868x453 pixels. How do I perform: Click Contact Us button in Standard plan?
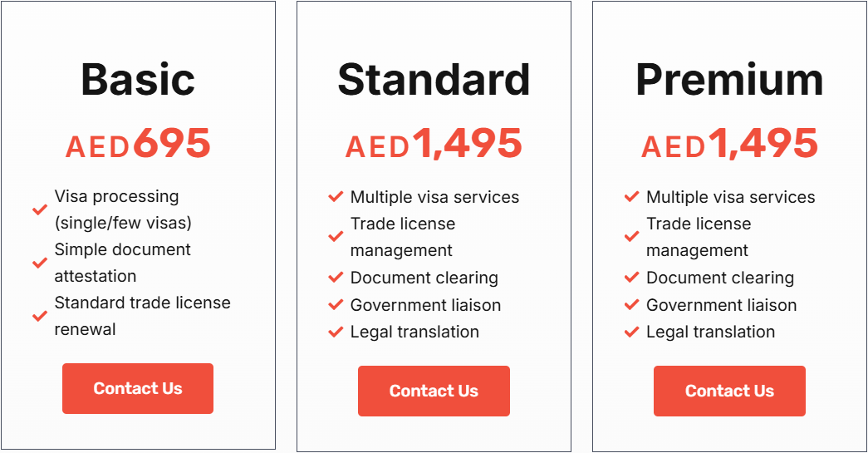coord(434,391)
